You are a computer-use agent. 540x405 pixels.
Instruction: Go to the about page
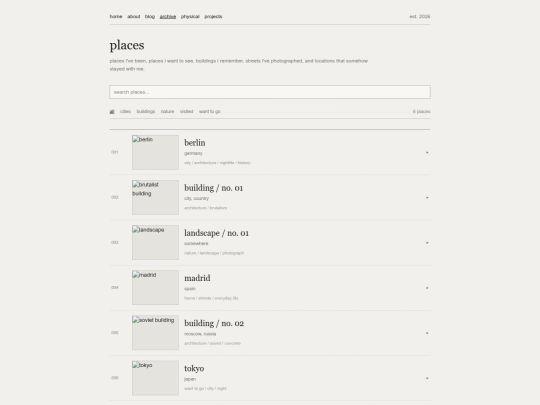tap(134, 17)
